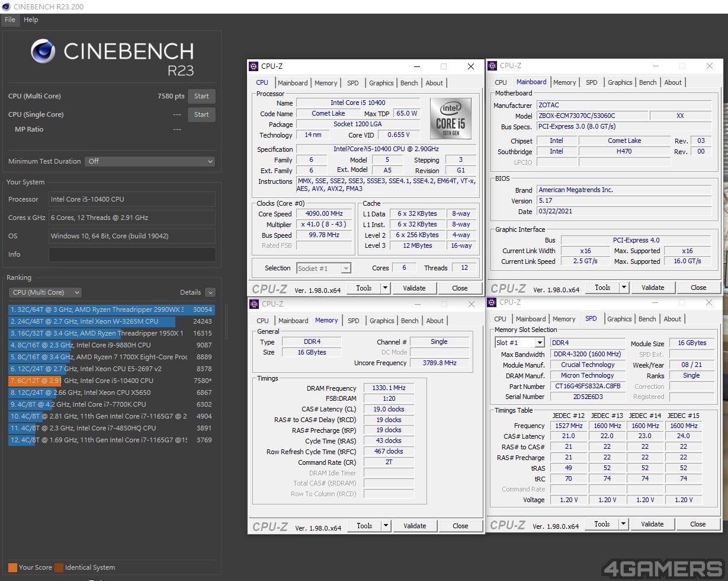
Task: Select the Core i9-9880H ranking row
Action: 111,345
